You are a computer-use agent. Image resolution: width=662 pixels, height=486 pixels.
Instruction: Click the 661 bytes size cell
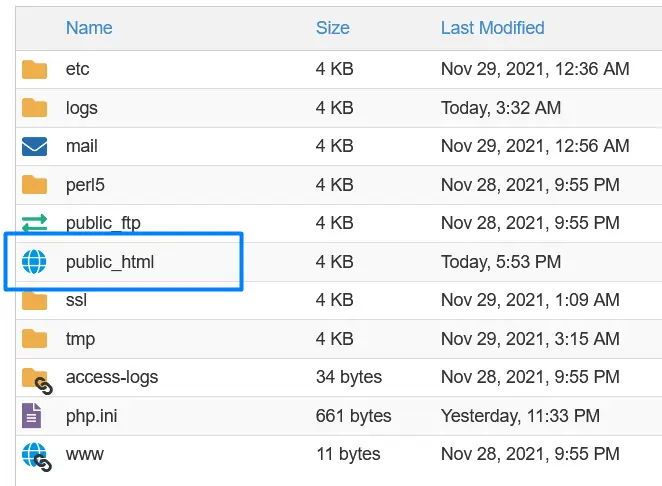[x=353, y=416]
